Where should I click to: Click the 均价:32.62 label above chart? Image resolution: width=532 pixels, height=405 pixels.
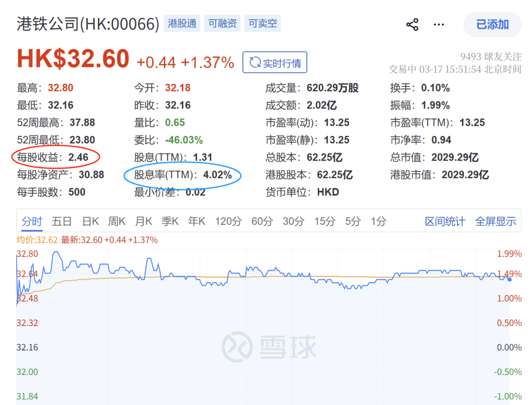pos(37,240)
